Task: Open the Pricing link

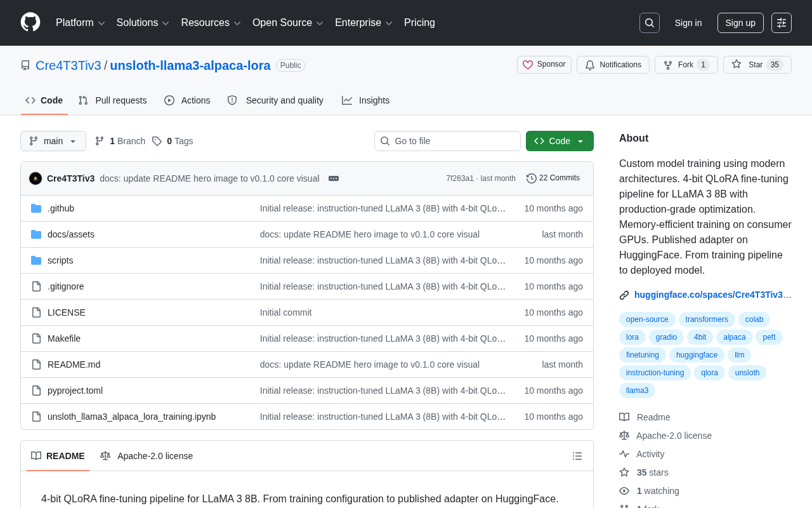Action: tap(419, 23)
